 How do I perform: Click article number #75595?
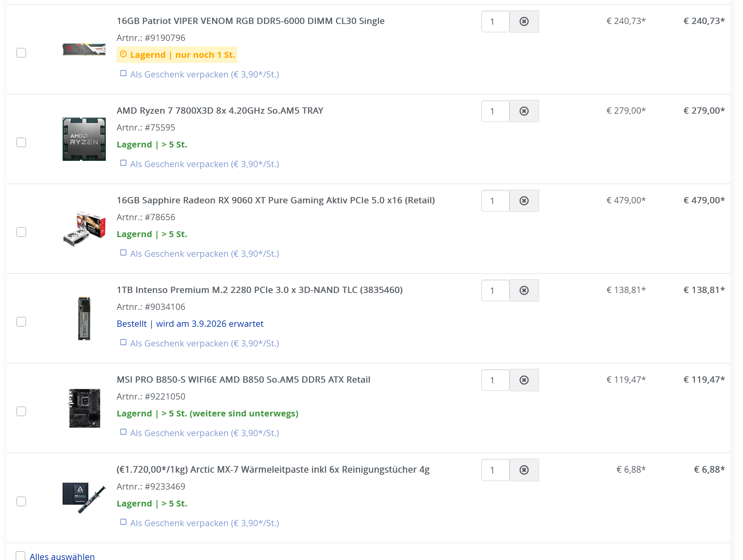[x=160, y=127]
